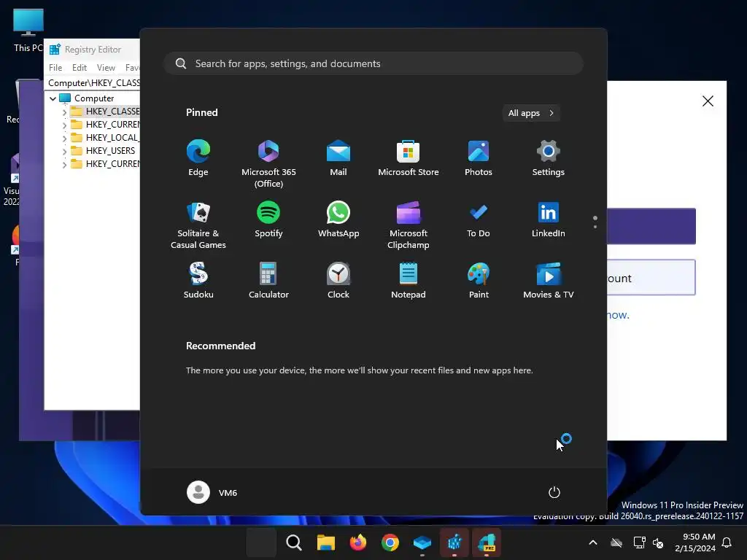
Task: Open File menu in Registry Editor
Action: [x=55, y=68]
